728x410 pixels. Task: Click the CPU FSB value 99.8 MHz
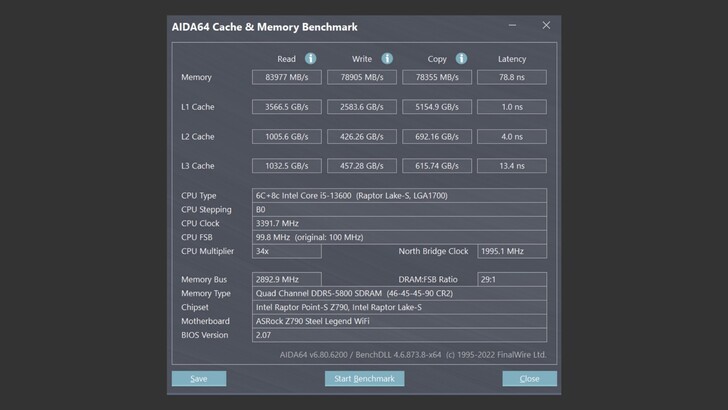pos(399,237)
